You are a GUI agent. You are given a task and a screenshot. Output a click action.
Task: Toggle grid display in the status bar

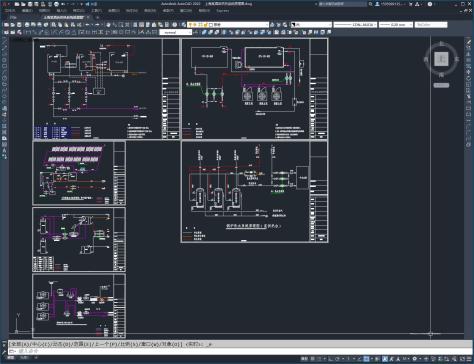pyautogui.click(x=313, y=359)
